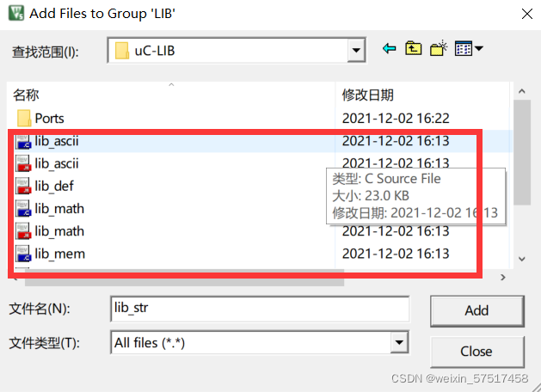Click the vertical scrollbar up arrow
This screenshot has width=541, height=392.
click(x=522, y=91)
